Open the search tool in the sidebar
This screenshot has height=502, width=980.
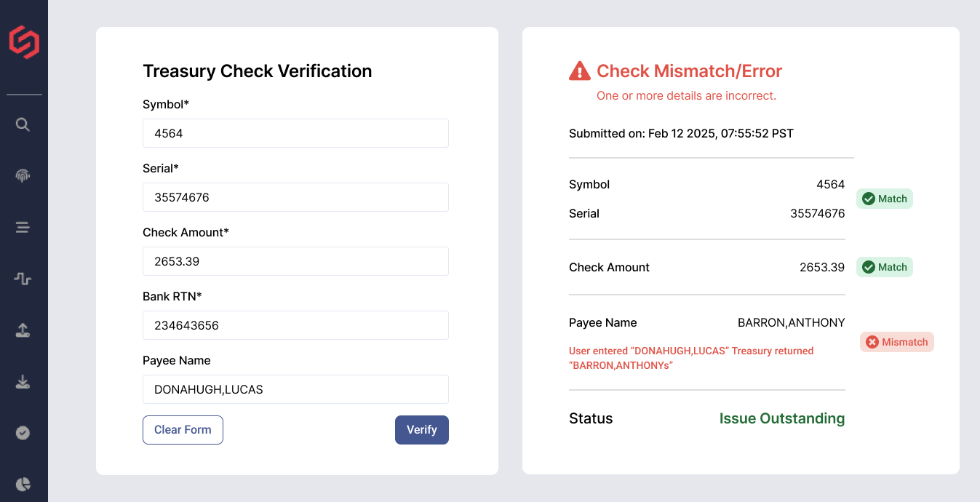click(23, 124)
